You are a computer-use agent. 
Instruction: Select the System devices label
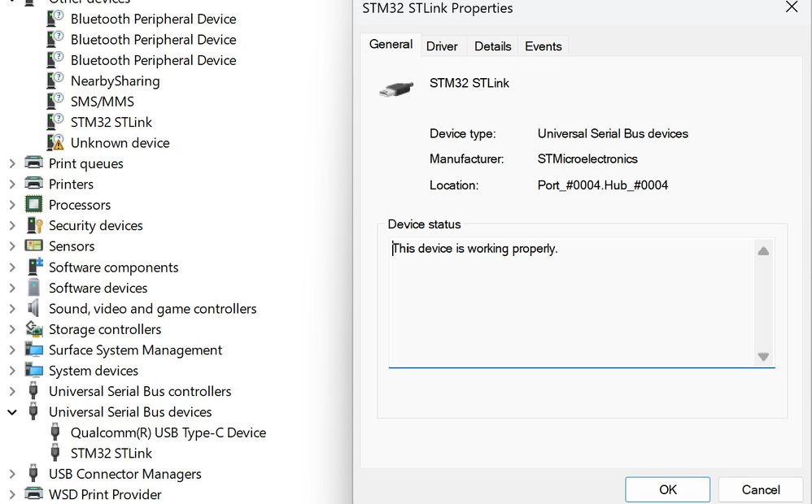coord(94,371)
